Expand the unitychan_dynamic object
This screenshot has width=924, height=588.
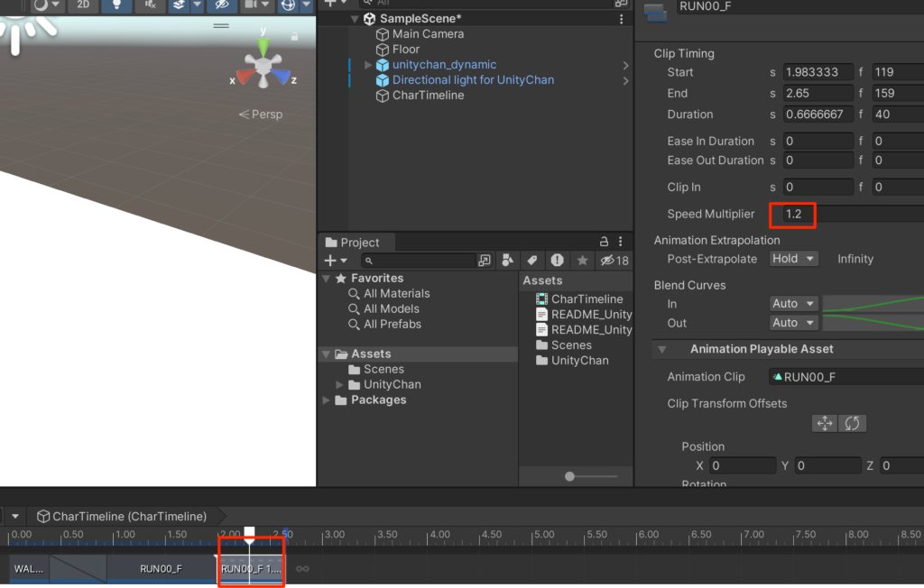click(368, 65)
